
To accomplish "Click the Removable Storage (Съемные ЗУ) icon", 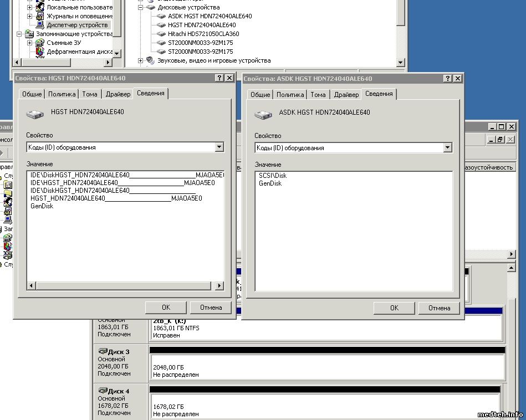I will pos(40,43).
